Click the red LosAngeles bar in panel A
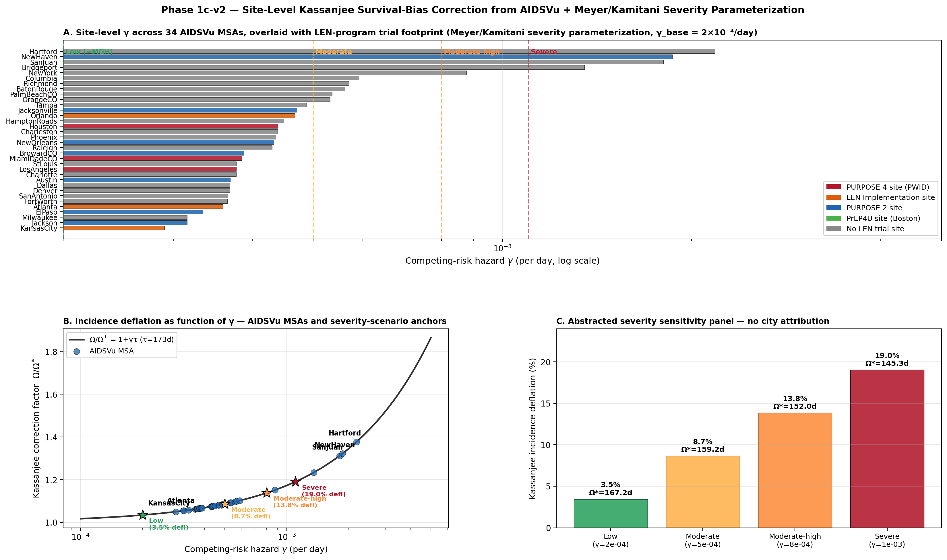 coord(150,170)
